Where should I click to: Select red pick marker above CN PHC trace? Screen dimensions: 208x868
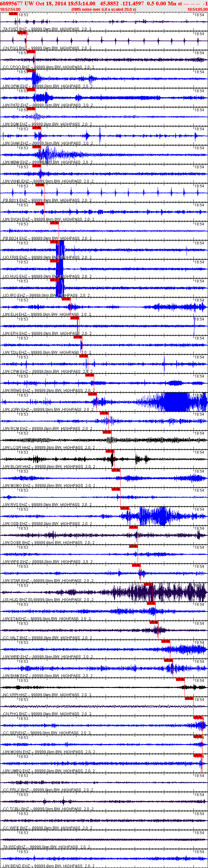[189, 698]
